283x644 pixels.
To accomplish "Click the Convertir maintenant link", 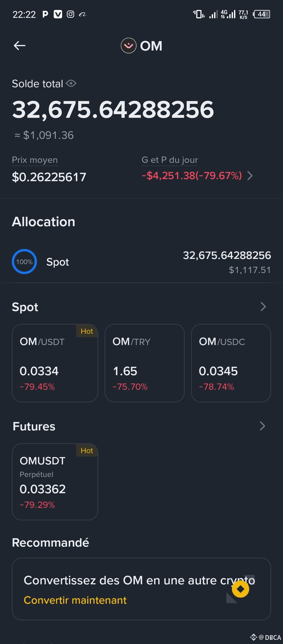I will 75,600.
